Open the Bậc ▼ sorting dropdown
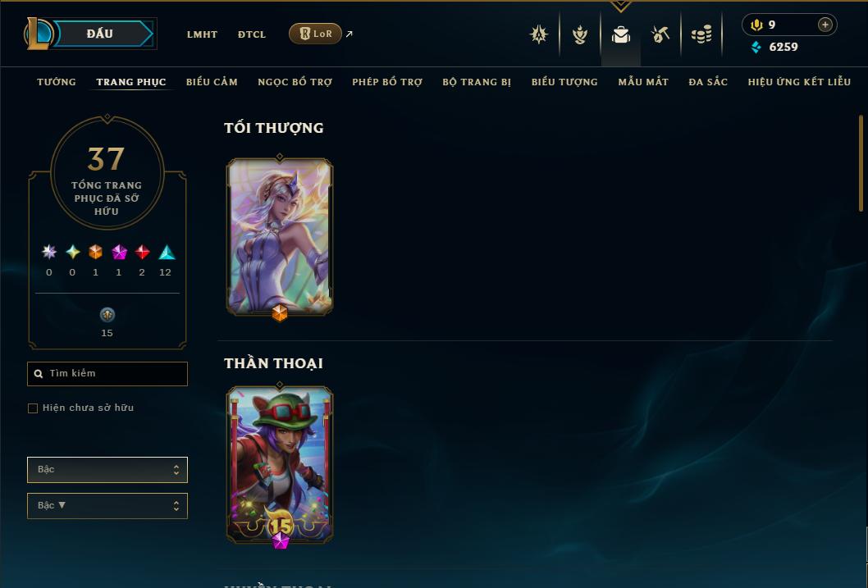The height and width of the screenshot is (588, 868). (x=107, y=505)
